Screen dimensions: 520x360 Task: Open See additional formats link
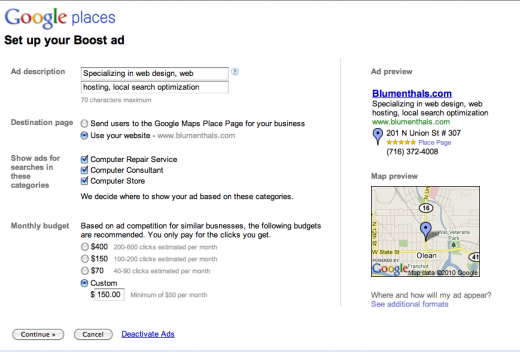coord(410,304)
